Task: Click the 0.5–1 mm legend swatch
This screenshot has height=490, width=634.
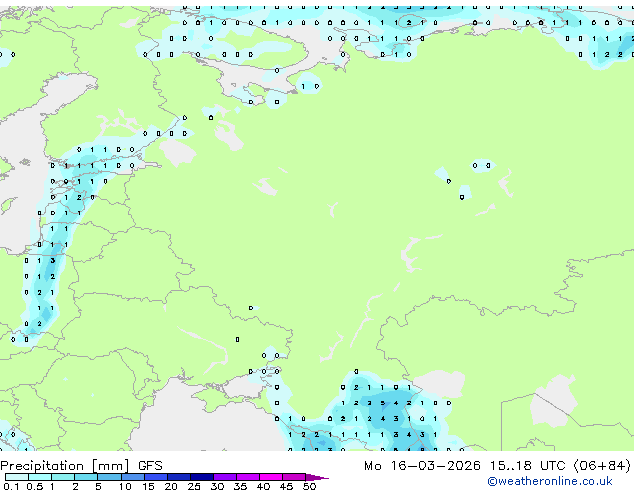Action: click(40, 477)
